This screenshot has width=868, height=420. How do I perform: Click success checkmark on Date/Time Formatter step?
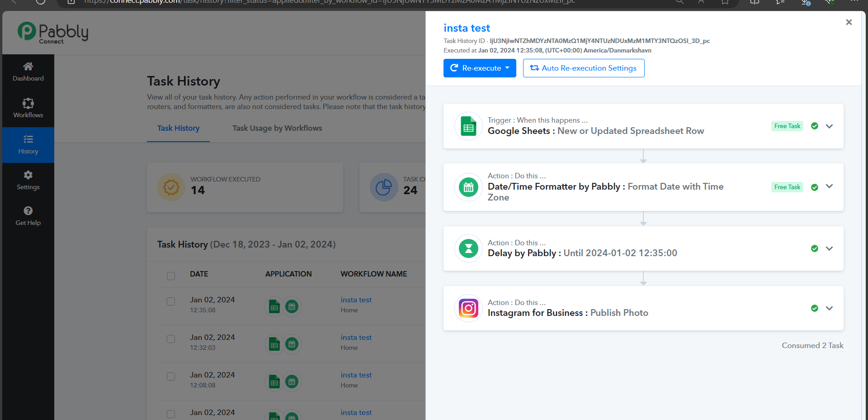[815, 187]
